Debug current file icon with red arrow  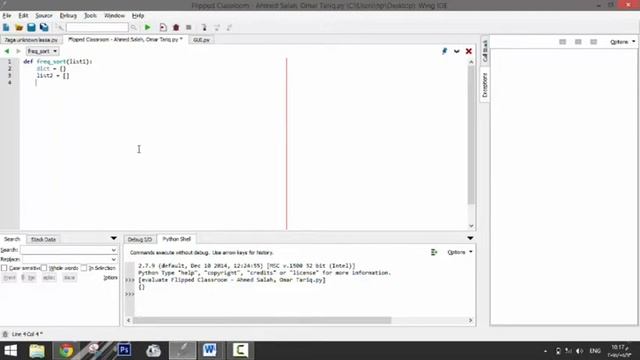point(163,27)
